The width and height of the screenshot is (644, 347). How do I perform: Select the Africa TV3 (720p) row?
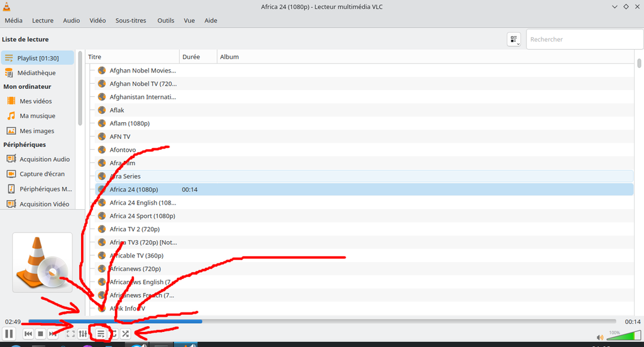[364, 242]
